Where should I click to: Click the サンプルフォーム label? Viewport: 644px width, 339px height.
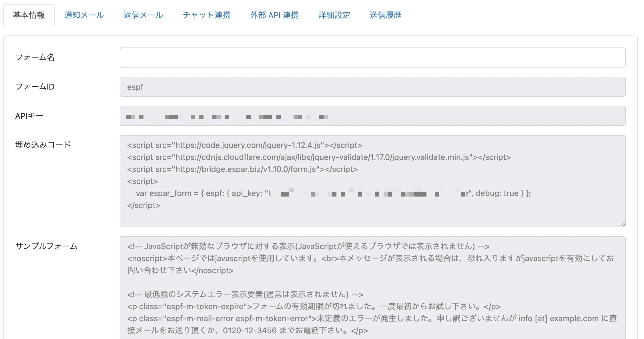[x=46, y=246]
